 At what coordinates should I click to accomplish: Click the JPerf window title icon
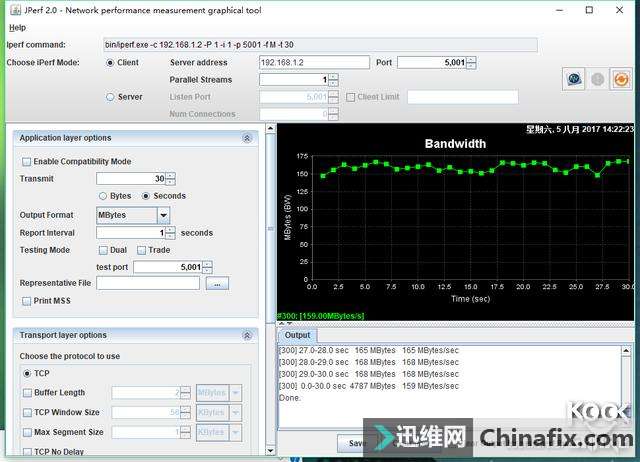[x=15, y=10]
